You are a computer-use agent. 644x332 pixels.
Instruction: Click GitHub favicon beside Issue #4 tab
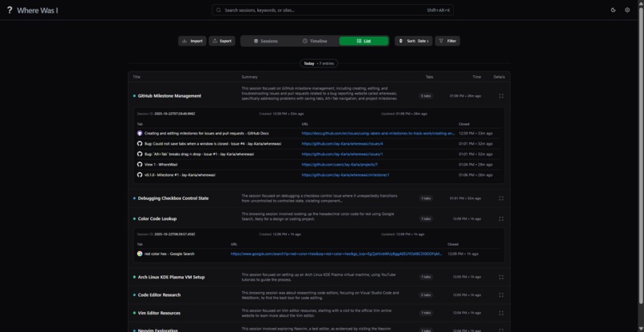[140, 143]
